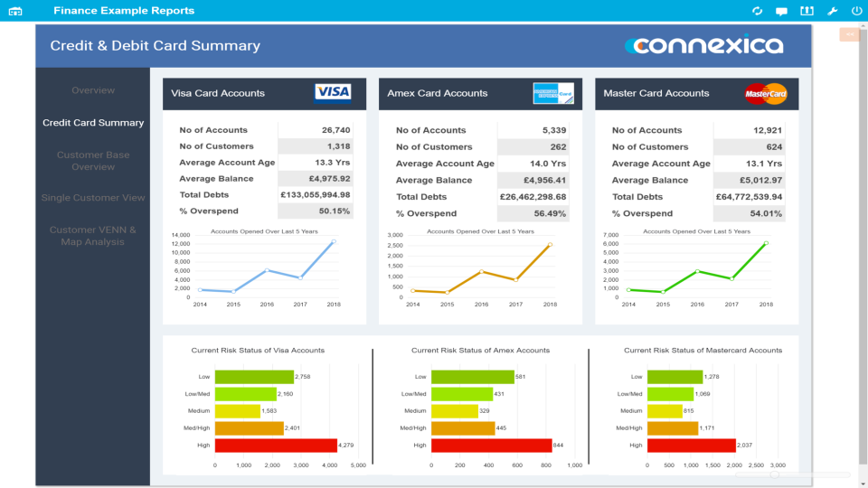Open the Overview menu item

tap(93, 90)
